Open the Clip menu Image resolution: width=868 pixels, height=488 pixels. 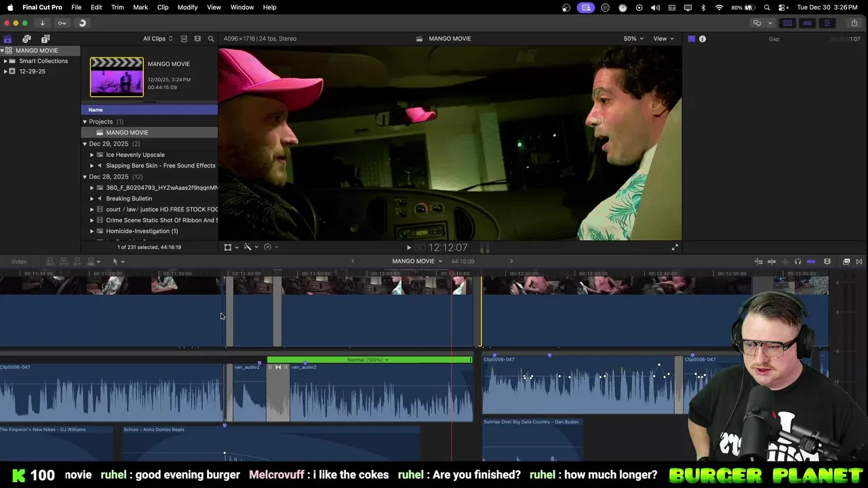pos(163,7)
